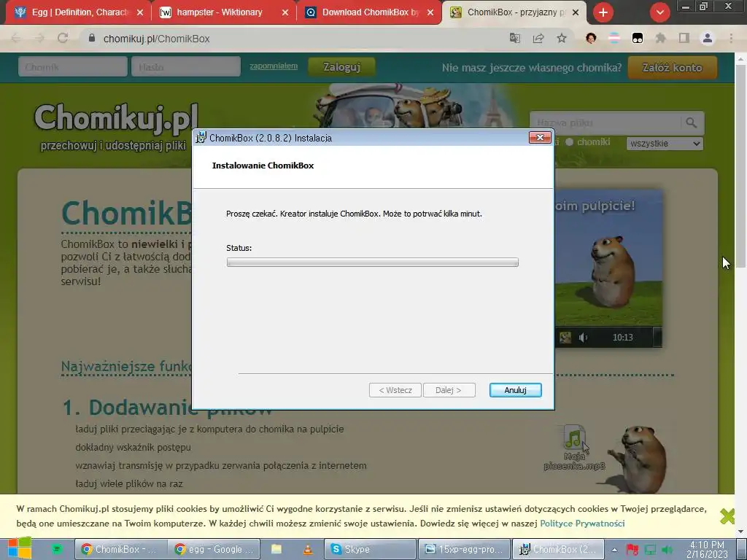Close the 'hampster - Wiktionary' tab
Image resolution: width=747 pixels, height=560 pixels.
[285, 12]
